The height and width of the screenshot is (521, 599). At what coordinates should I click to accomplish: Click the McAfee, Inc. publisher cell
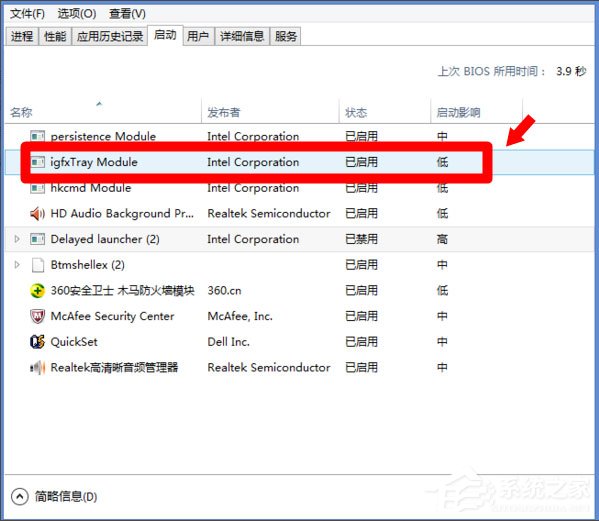point(240,316)
